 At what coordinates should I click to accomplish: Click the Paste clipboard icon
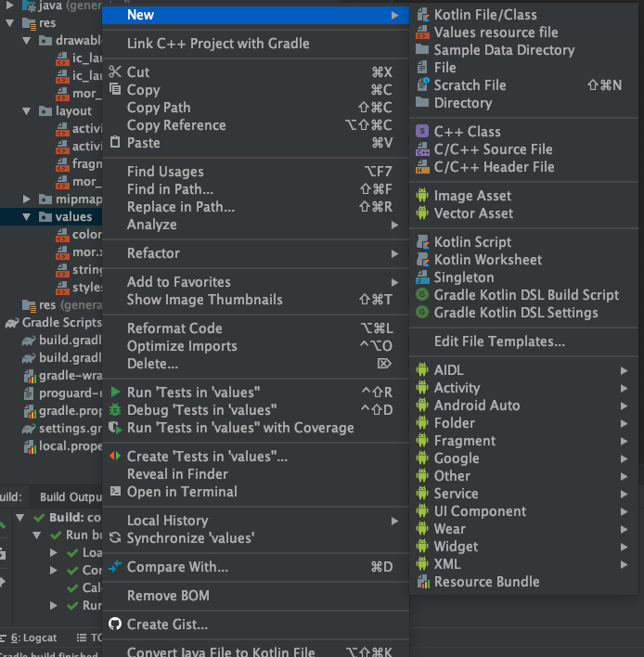pos(115,142)
